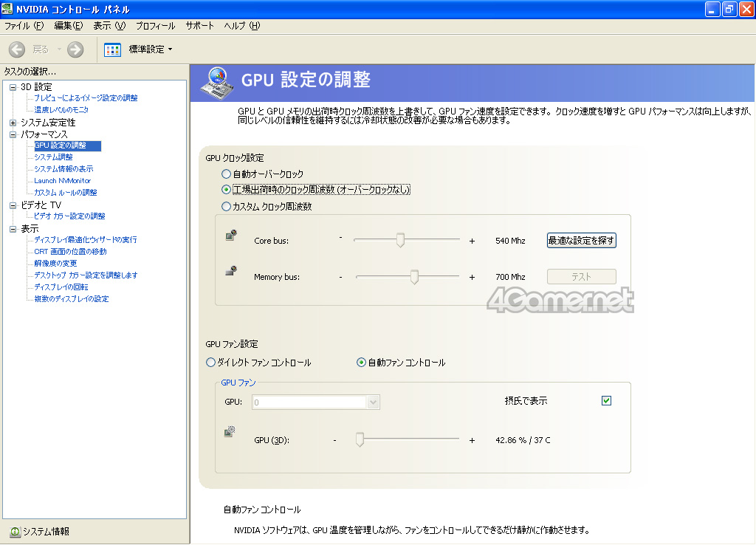Click the 42.86 % / 37 C reading

(523, 440)
